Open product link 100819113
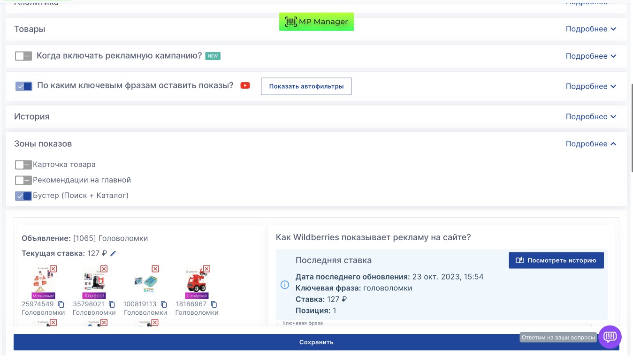Screen dimensions: 633x364 [x=140, y=304]
